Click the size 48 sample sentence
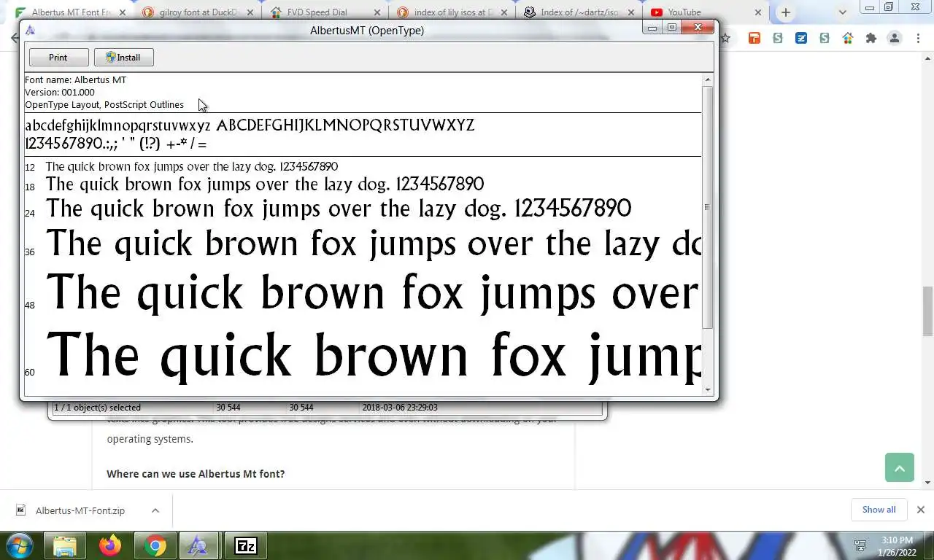This screenshot has height=560, width=934. tap(373, 293)
